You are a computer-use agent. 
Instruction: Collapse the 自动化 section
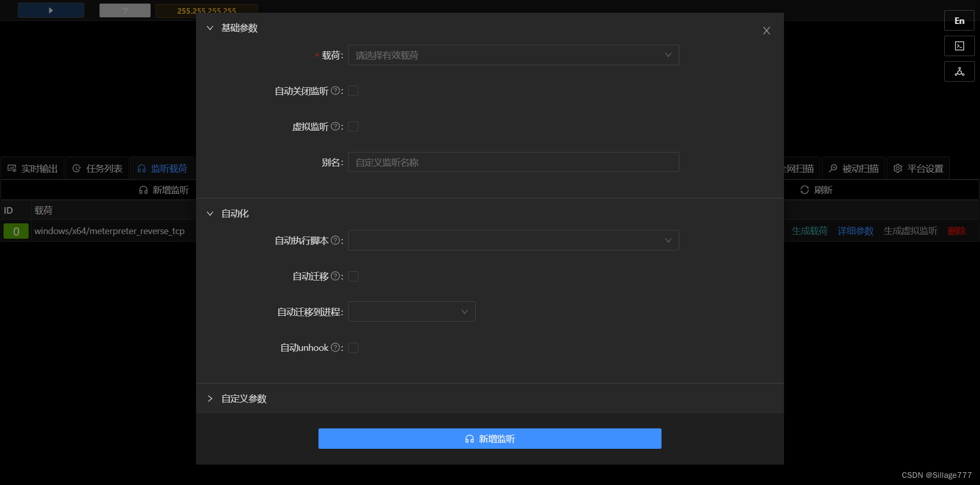210,214
